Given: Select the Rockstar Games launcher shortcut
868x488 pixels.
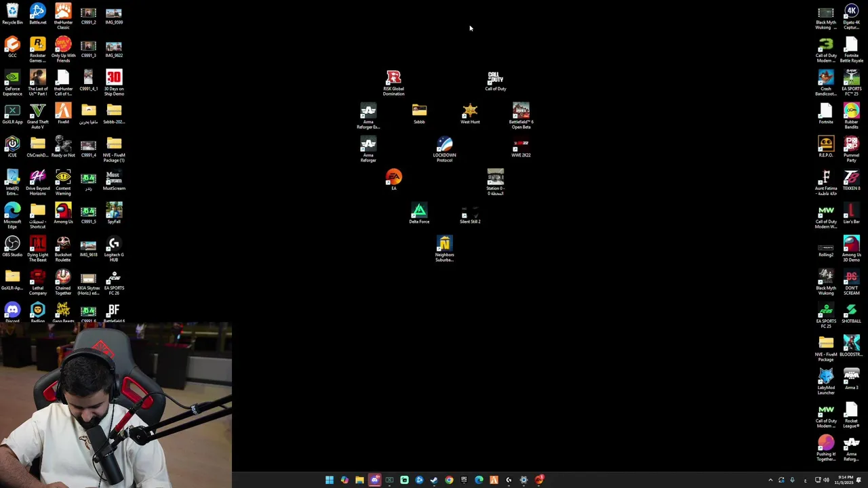Looking at the screenshot, I should click(x=38, y=50).
